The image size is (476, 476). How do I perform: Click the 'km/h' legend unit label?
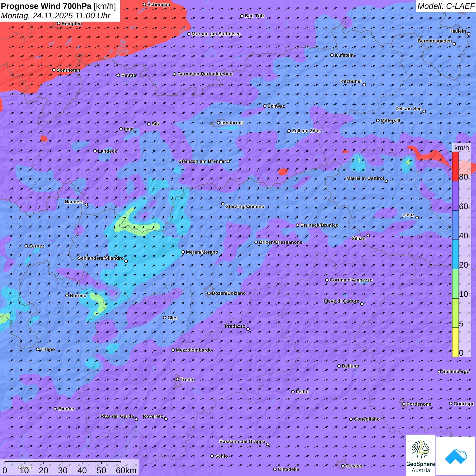(x=461, y=148)
